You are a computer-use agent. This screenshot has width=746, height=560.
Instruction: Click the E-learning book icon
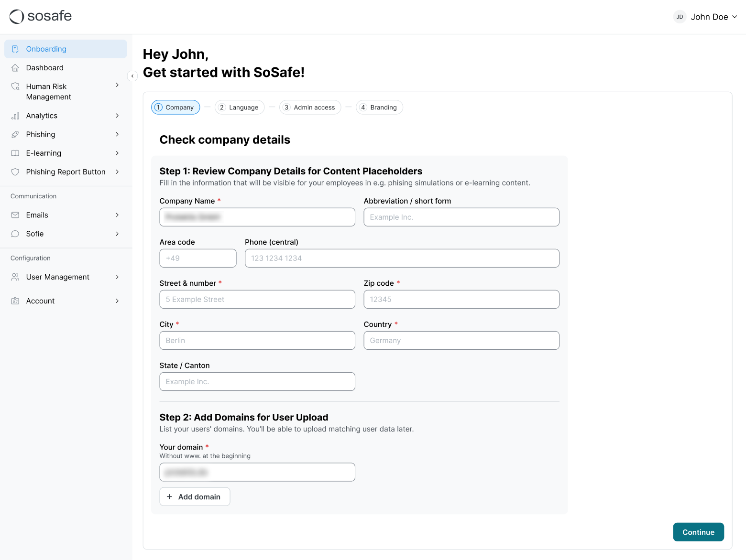(x=15, y=153)
